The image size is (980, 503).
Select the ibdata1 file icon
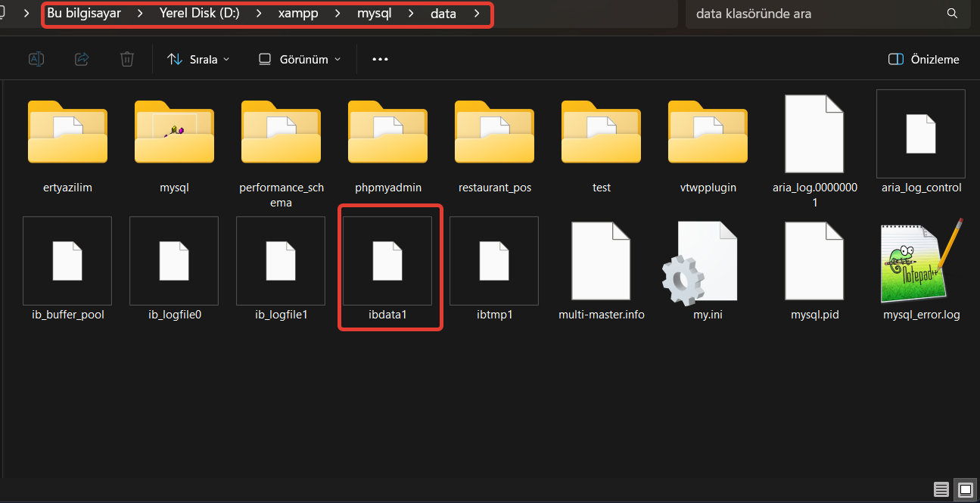387,261
